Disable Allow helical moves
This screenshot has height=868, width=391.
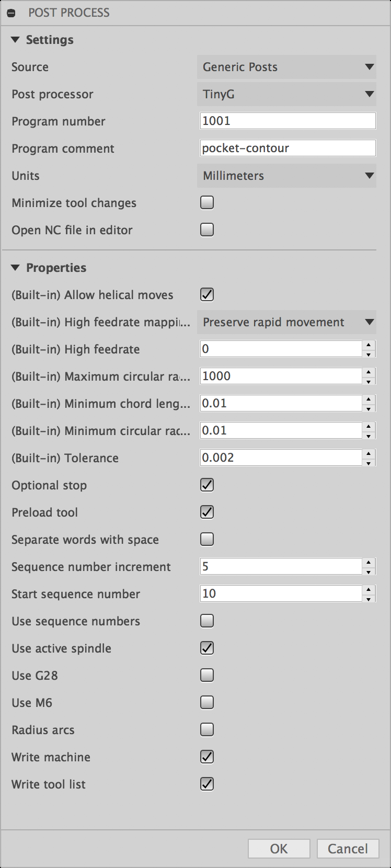pyautogui.click(x=206, y=294)
